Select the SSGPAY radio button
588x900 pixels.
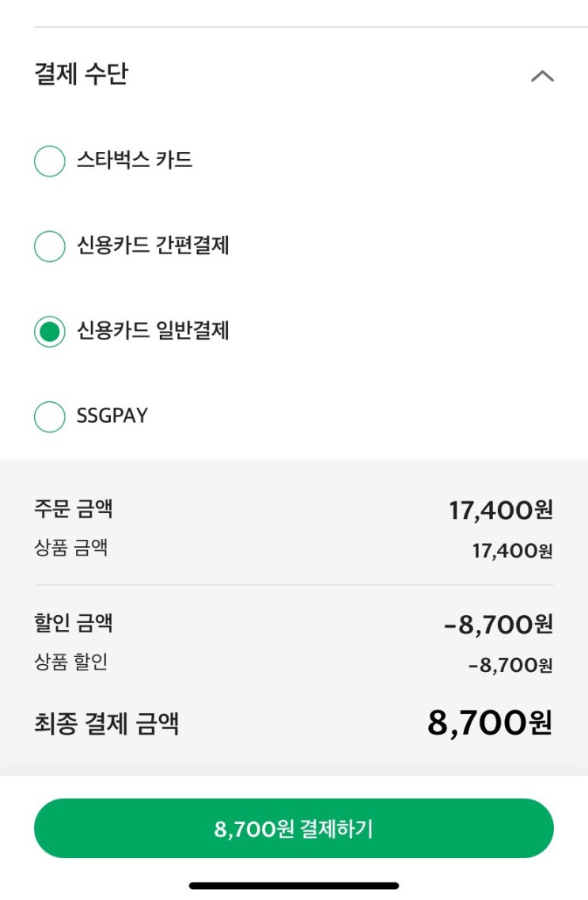tap(49, 416)
